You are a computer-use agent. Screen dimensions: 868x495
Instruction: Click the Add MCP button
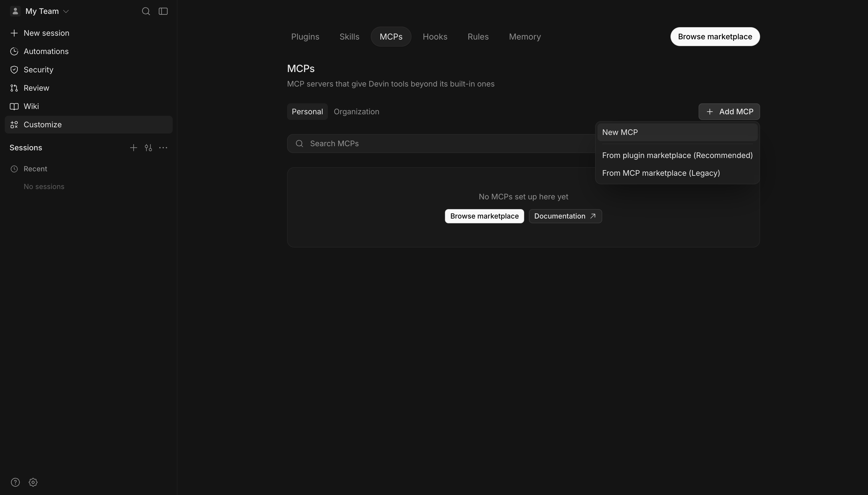click(729, 112)
